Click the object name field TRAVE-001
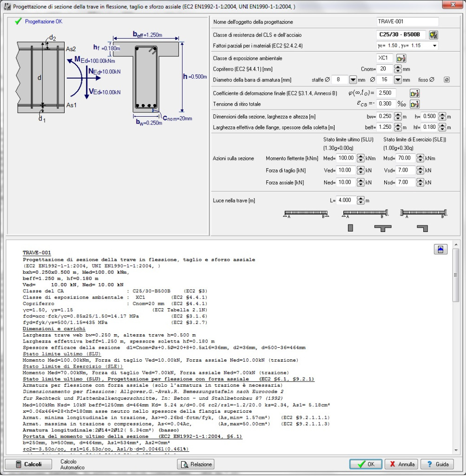 coord(407,21)
